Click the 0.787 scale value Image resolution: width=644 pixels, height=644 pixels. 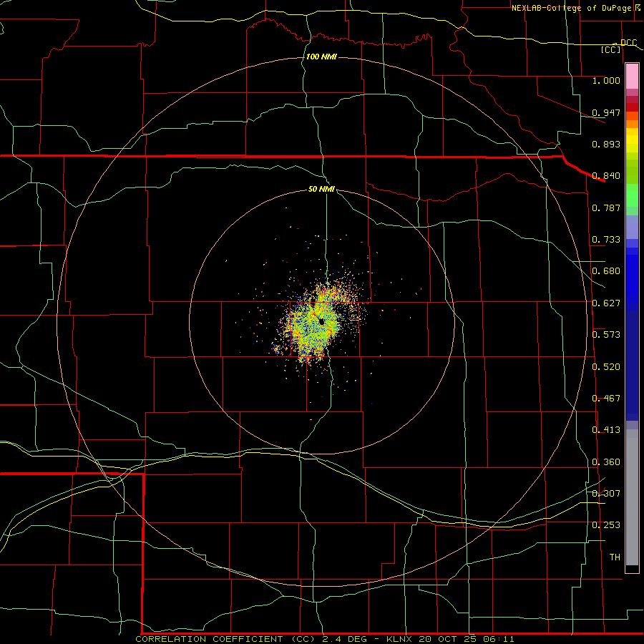coord(606,208)
